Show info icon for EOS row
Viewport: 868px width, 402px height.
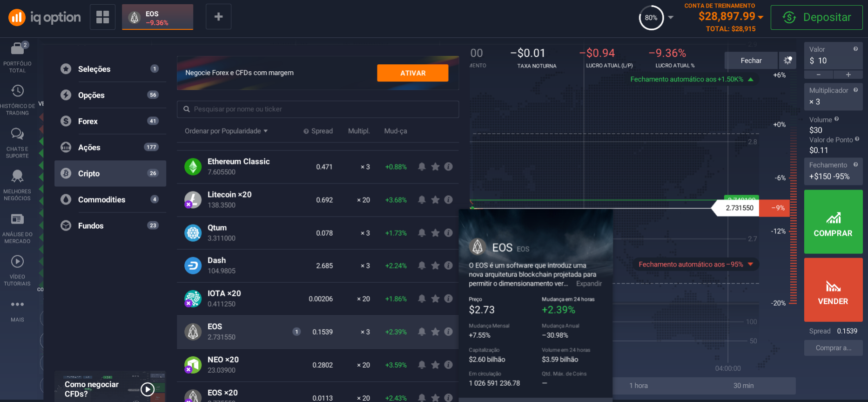[x=448, y=332]
